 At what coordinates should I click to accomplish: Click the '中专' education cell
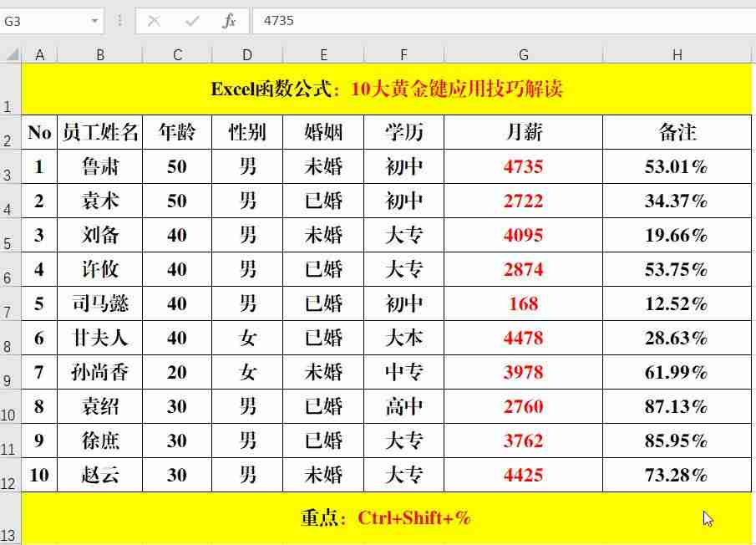pos(403,372)
